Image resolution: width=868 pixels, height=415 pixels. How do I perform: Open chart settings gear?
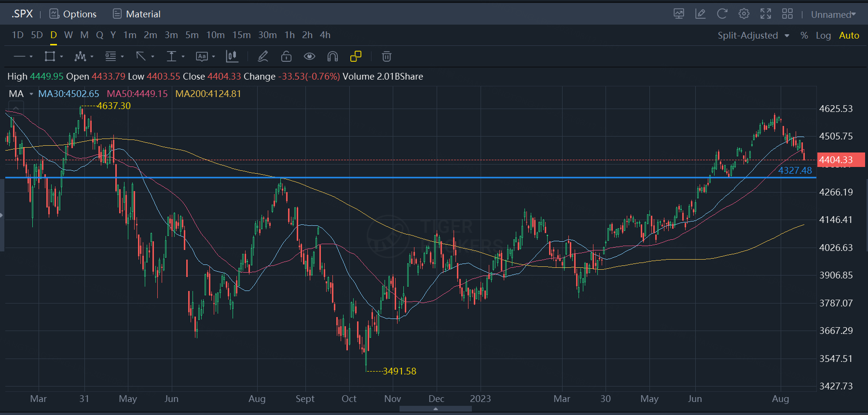[744, 14]
